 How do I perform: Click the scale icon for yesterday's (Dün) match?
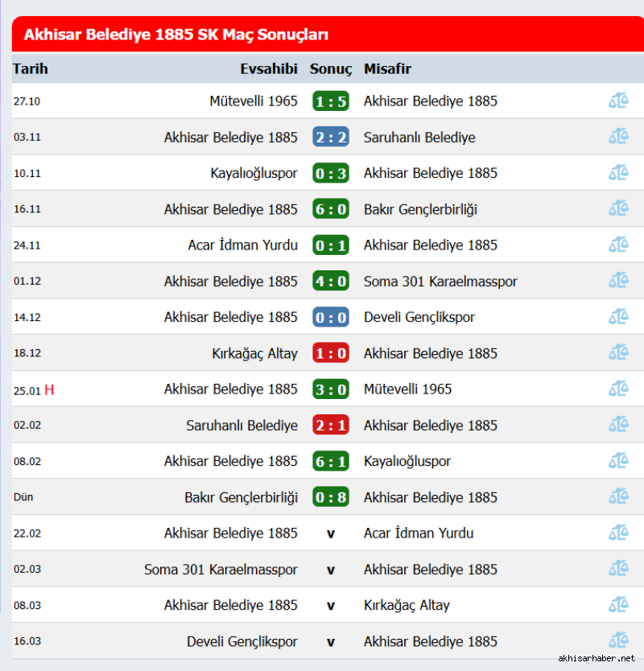click(618, 497)
